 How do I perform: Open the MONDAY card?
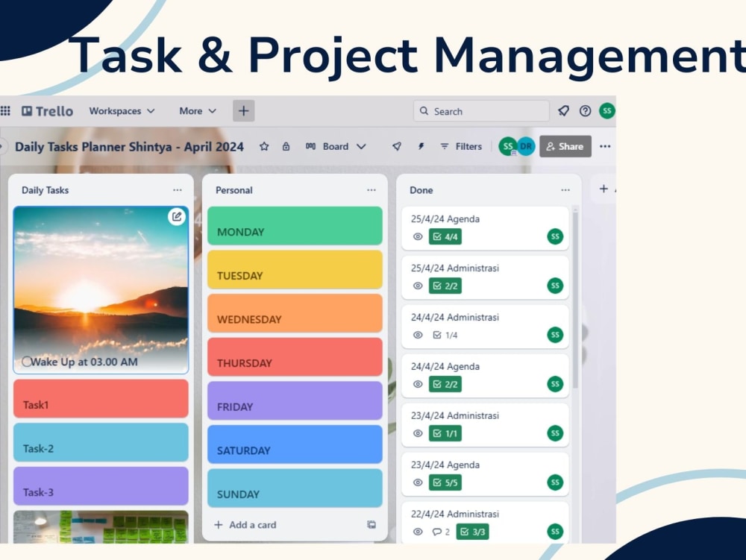pyautogui.click(x=295, y=226)
